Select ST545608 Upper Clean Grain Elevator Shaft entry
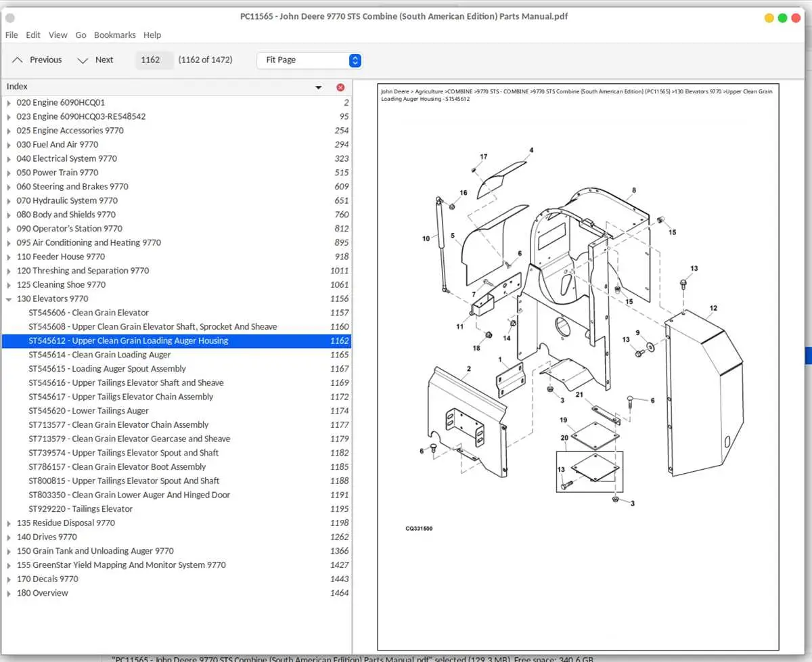Screen dimensions: 812x662 tap(177, 327)
